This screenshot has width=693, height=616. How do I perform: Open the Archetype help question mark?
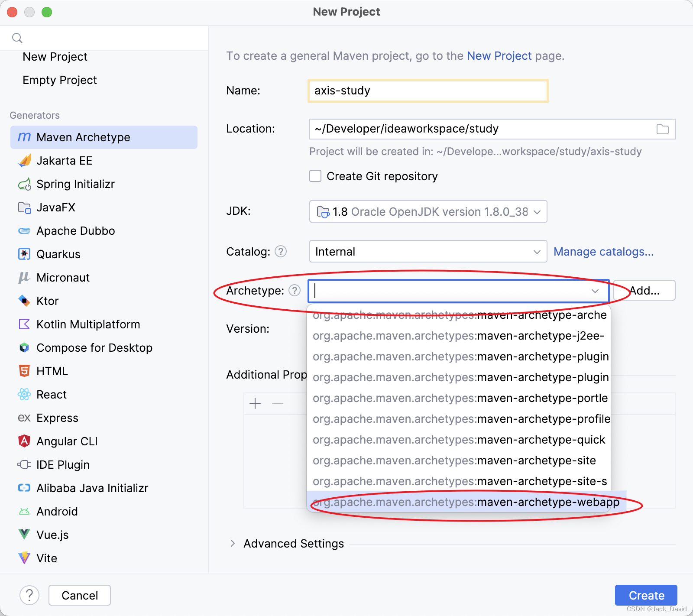pos(295,290)
